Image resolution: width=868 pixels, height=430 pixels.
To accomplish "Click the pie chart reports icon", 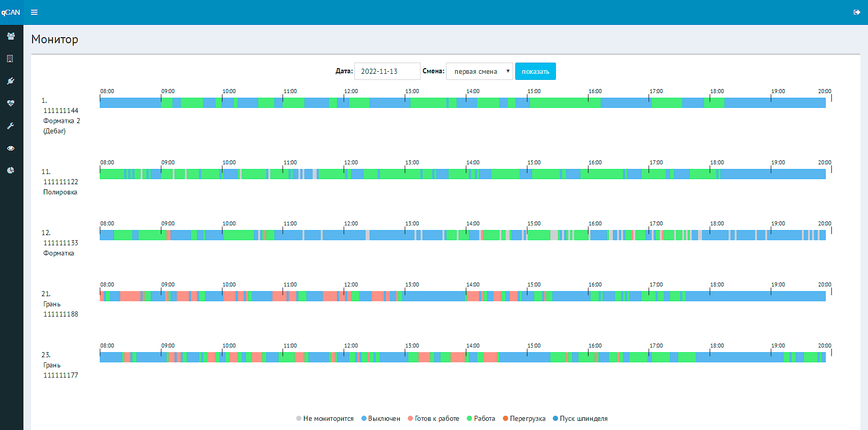I will (x=11, y=170).
